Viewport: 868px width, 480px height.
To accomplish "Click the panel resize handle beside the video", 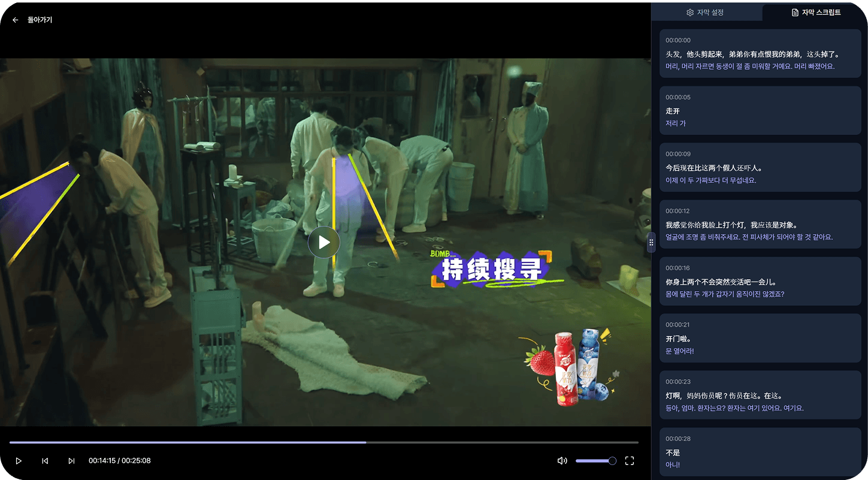I will (651, 243).
